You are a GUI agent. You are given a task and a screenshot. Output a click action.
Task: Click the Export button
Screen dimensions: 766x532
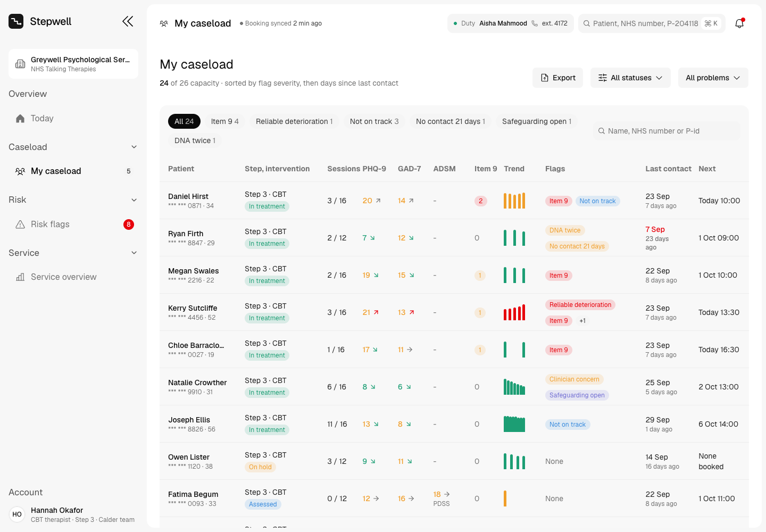pos(558,78)
